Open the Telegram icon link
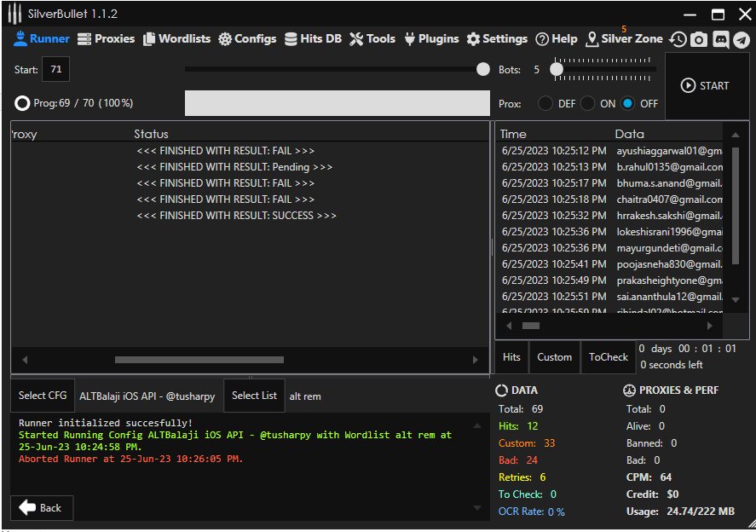This screenshot has height=532, width=756. coord(742,39)
